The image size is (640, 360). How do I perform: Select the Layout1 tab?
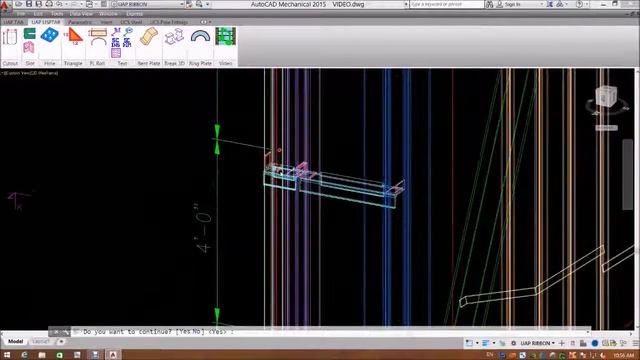pyautogui.click(x=40, y=341)
